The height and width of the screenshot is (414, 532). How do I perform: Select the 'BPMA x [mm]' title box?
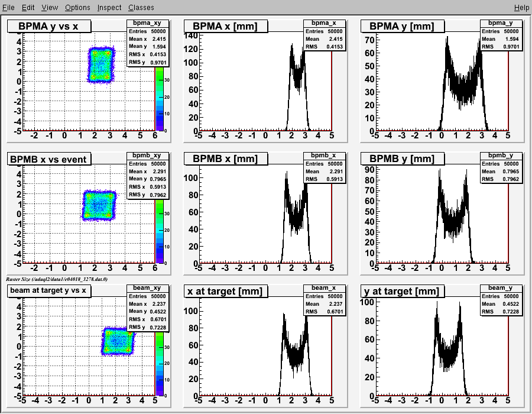tap(226, 26)
